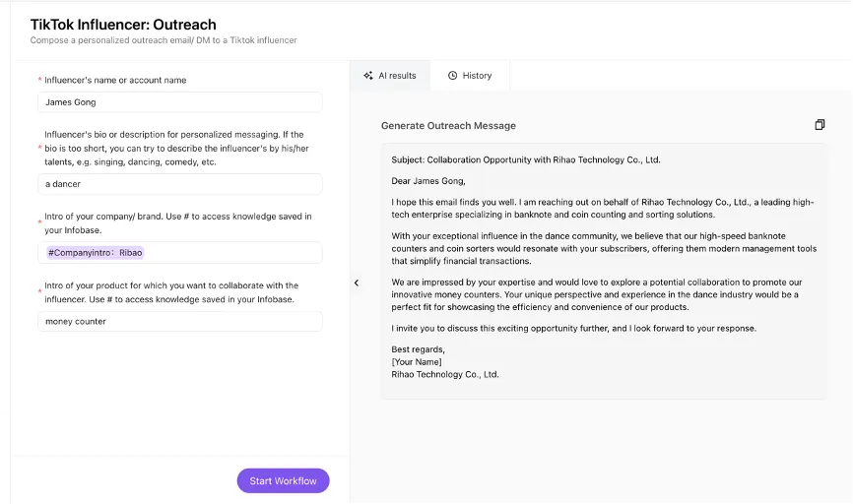Click the 'Dear James Gong' greeting
The width and height of the screenshot is (853, 504).
point(428,181)
